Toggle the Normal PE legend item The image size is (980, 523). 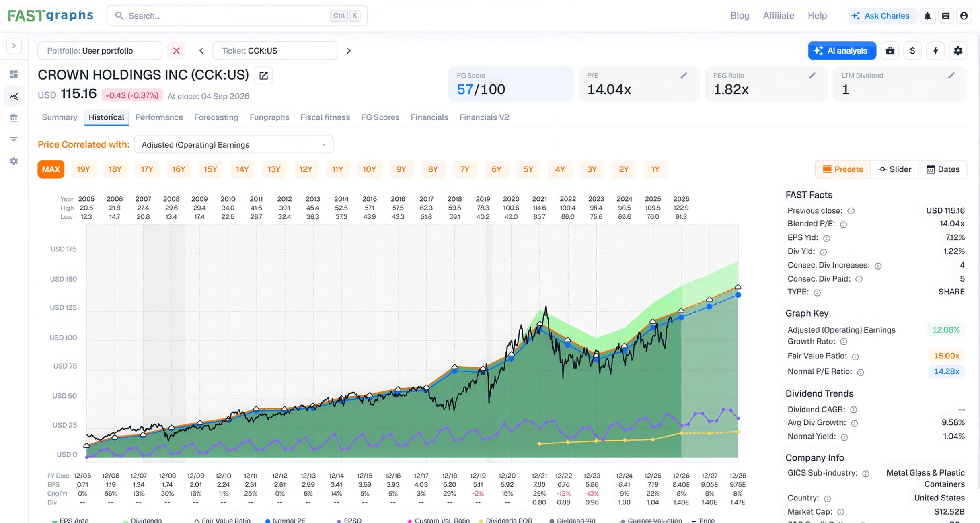[285, 520]
